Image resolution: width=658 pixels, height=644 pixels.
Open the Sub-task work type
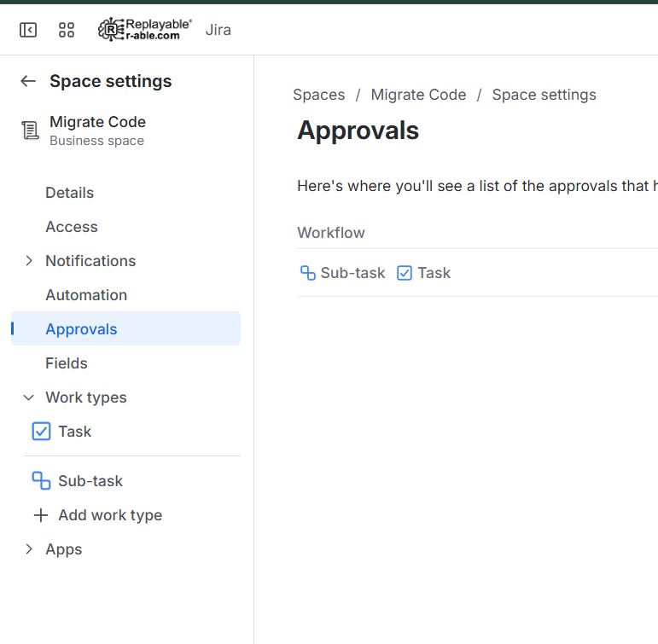coord(90,481)
